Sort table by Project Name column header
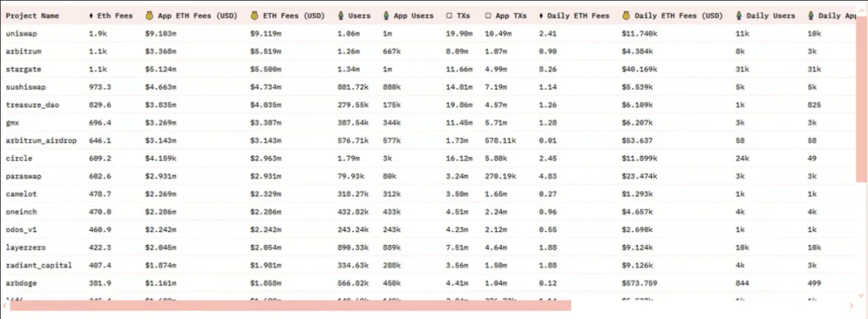 point(32,16)
